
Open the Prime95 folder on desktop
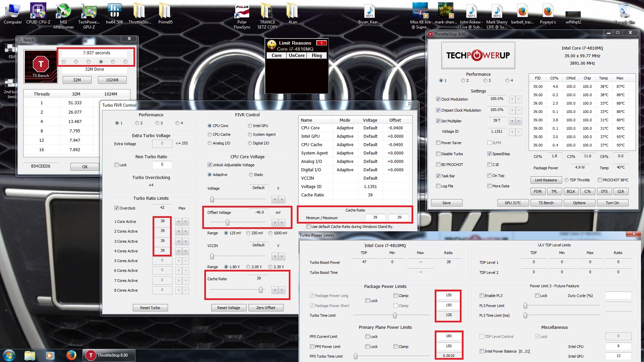point(165,13)
